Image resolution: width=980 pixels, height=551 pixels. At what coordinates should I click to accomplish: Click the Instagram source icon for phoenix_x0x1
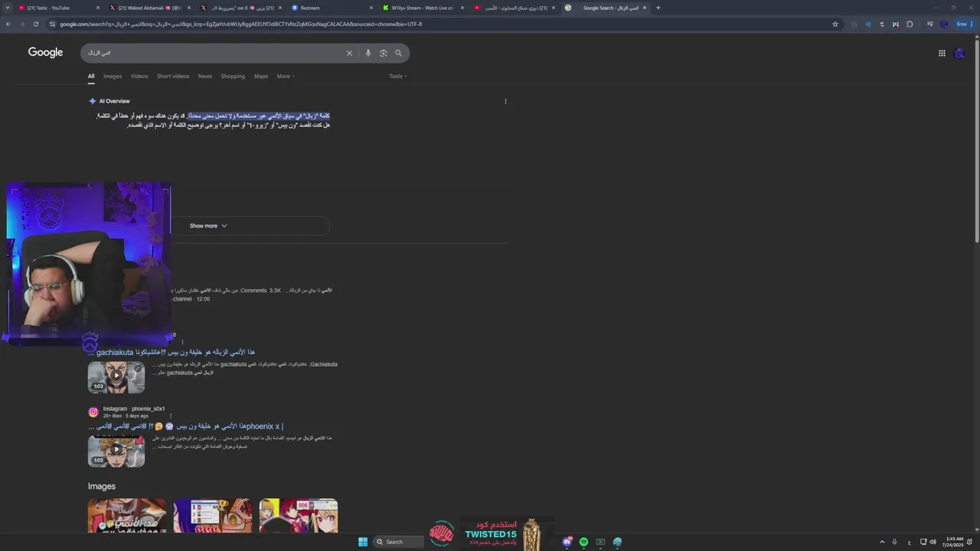[x=93, y=412]
